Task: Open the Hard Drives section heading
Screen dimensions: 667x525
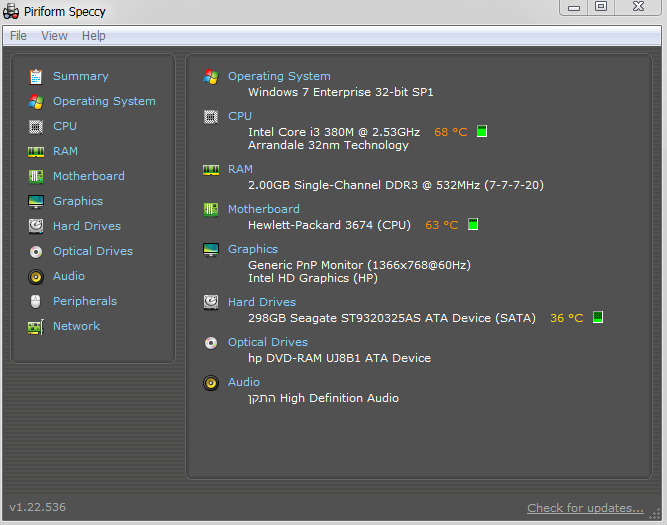Action: point(262,302)
